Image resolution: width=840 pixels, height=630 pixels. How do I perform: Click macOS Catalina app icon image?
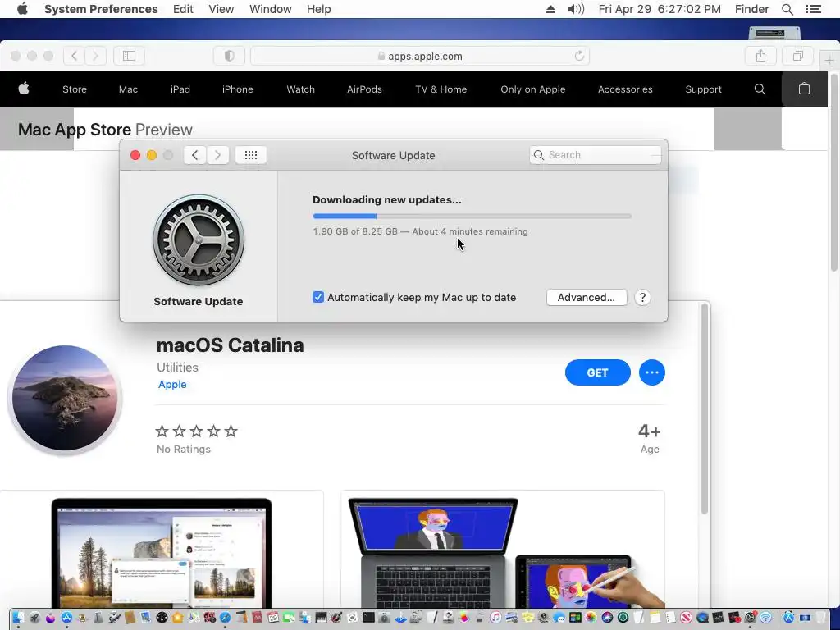pyautogui.click(x=65, y=398)
